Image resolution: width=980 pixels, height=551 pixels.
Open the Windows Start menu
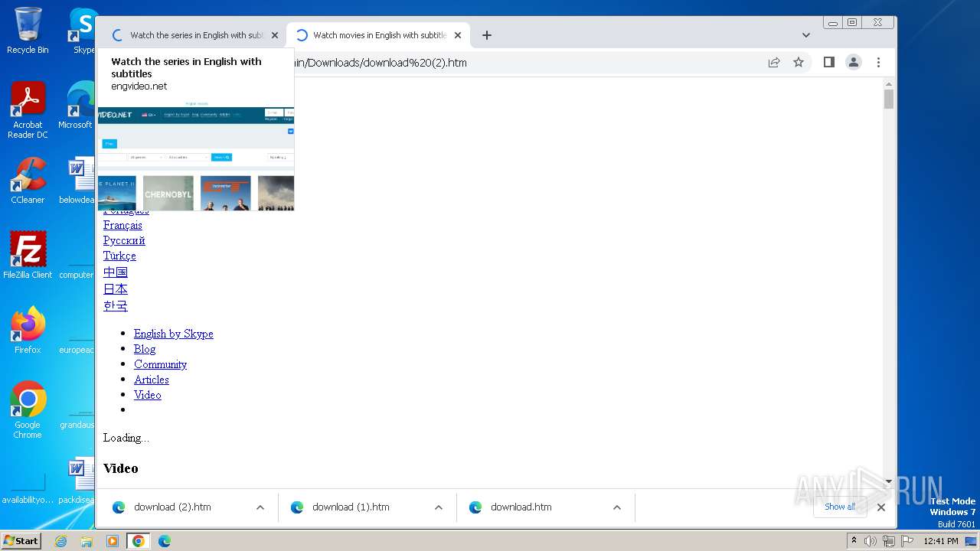click(21, 540)
